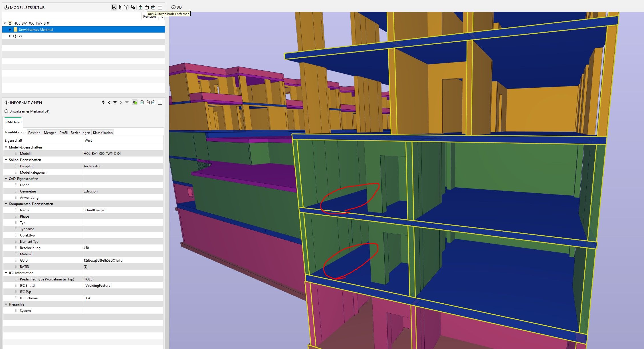Image resolution: width=644 pixels, height=349 pixels.
Task: Click Revision column header
Action: [150, 17]
